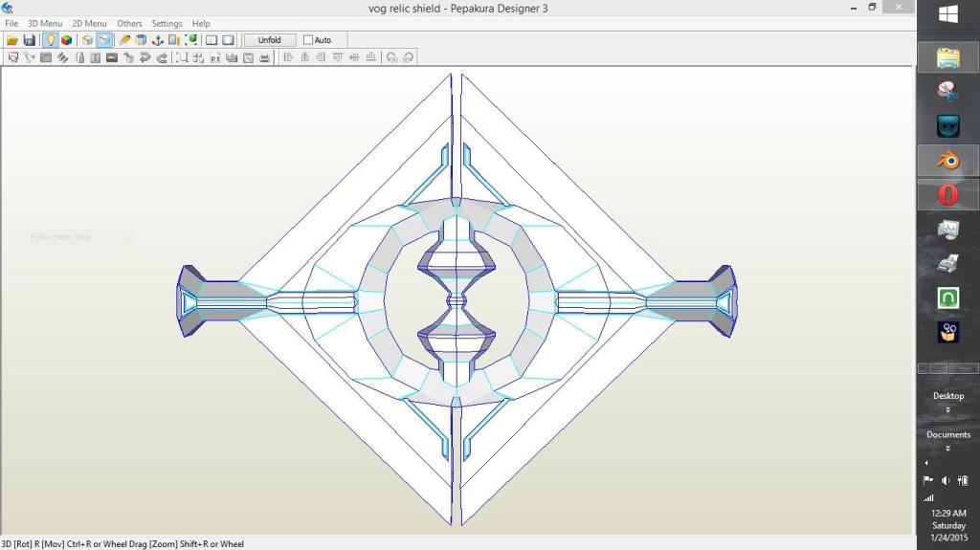Screen dimensions: 980x550
Task: Center selected parts vertically
Action: [354, 57]
